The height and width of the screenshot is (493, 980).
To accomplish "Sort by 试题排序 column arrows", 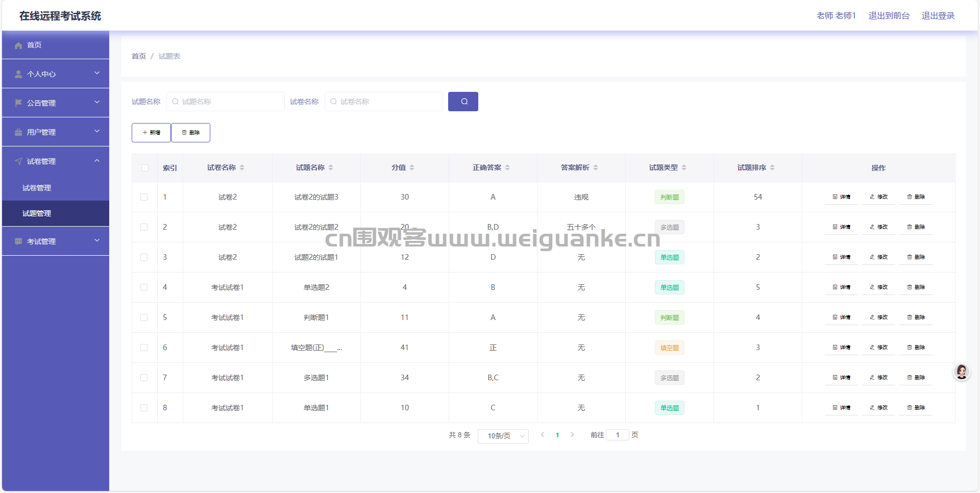I will (772, 168).
